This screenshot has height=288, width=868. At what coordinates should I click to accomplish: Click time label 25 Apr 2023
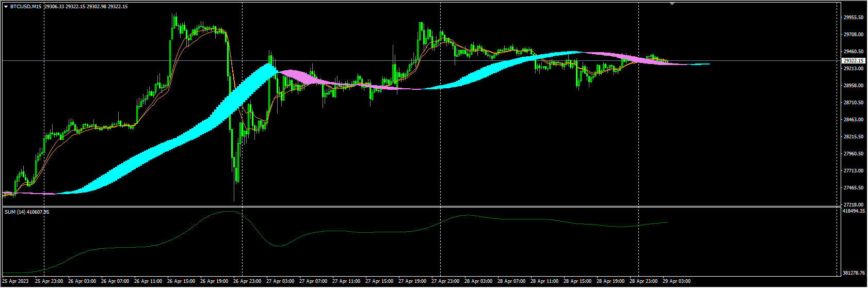coord(15,281)
